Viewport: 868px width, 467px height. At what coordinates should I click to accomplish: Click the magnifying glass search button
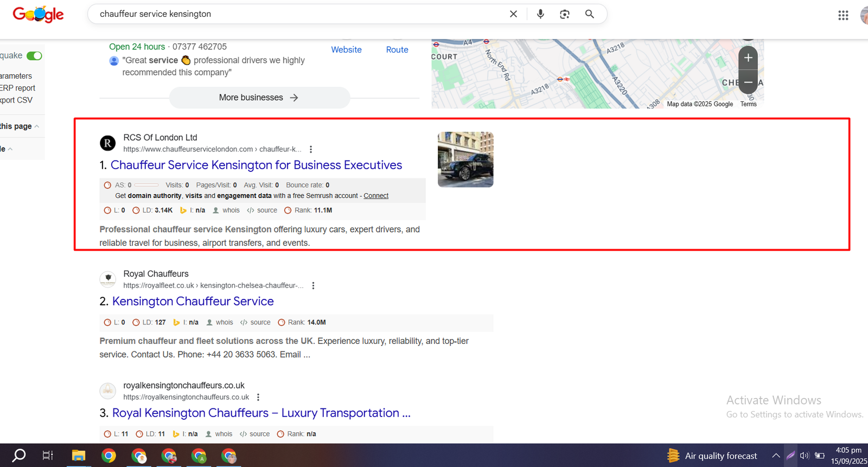(590, 14)
